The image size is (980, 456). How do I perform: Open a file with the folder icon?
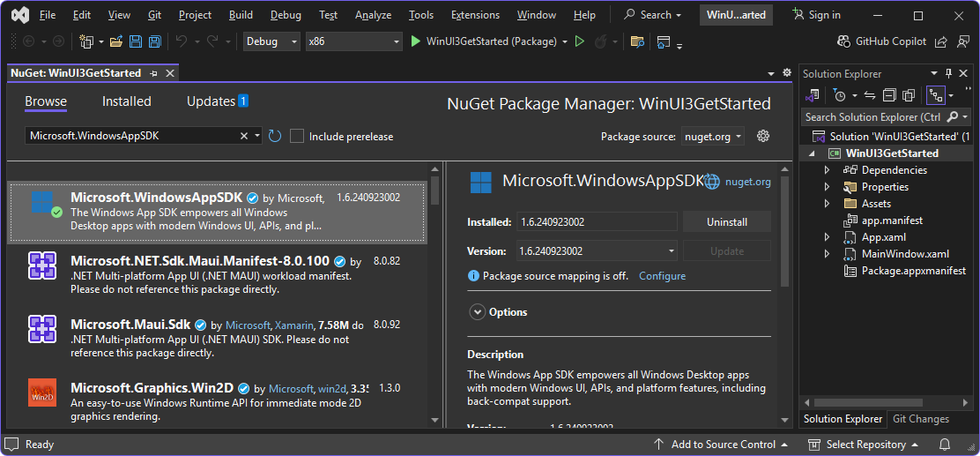(116, 42)
